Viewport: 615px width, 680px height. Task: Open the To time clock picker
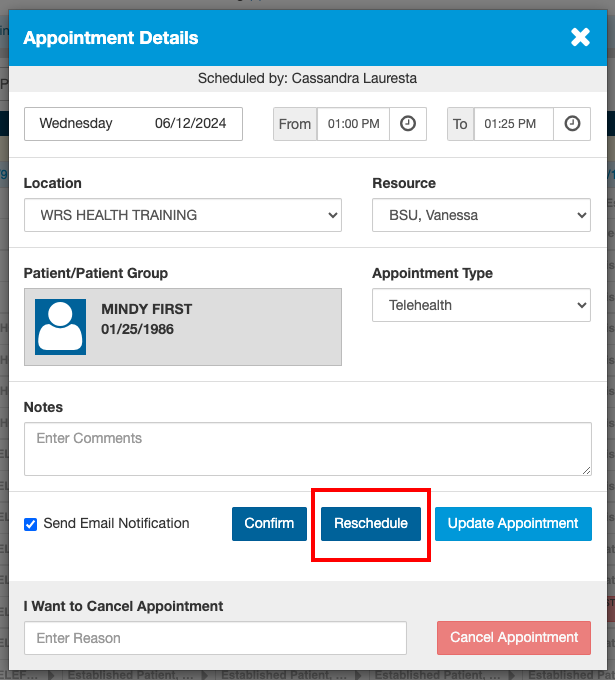coord(572,124)
